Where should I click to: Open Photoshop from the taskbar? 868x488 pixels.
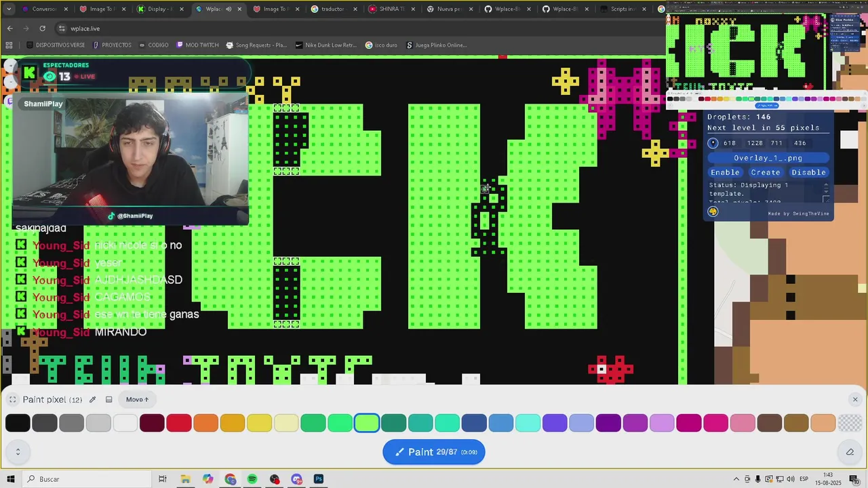[319, 479]
